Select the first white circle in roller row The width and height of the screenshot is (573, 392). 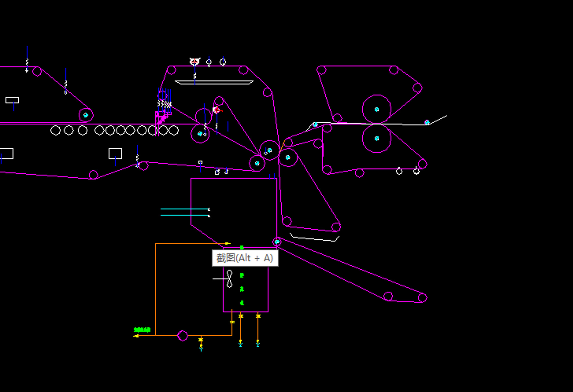tap(55, 130)
